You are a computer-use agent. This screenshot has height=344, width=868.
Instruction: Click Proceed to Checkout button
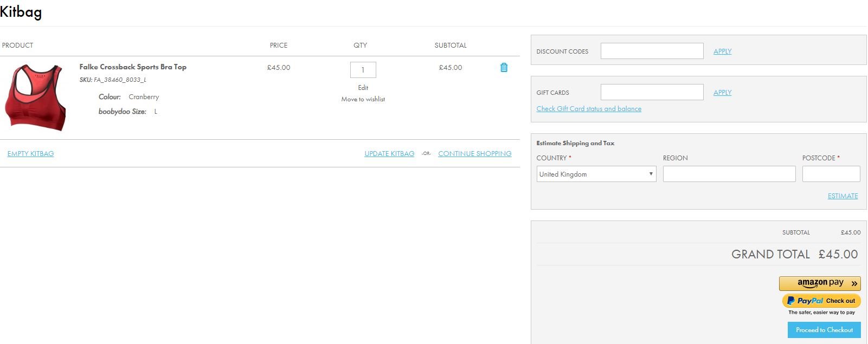tap(824, 330)
